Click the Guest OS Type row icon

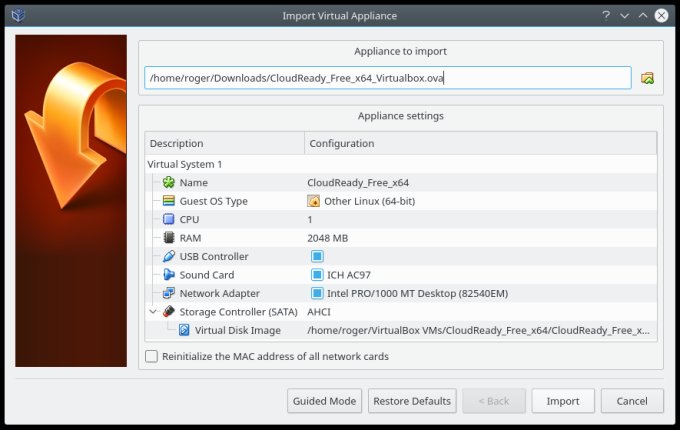point(169,201)
